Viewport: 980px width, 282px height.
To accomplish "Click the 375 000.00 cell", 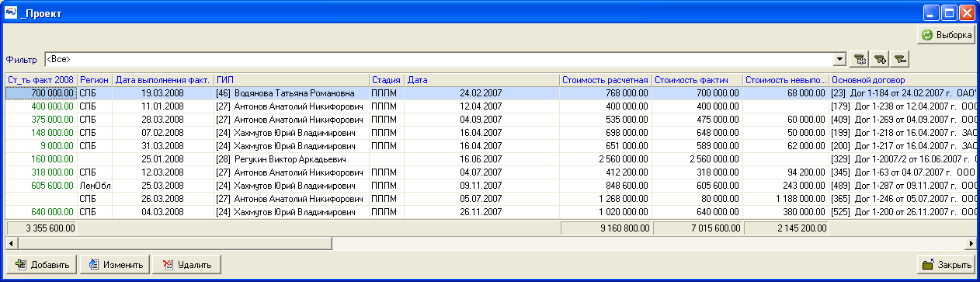I will coord(41,120).
